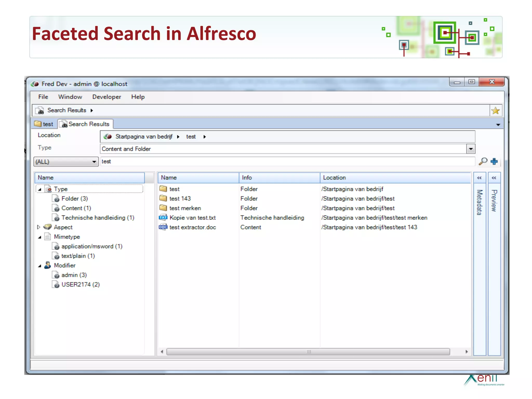Select the Search Results tab
Viewport: 532px width, 399px height.
click(x=86, y=124)
